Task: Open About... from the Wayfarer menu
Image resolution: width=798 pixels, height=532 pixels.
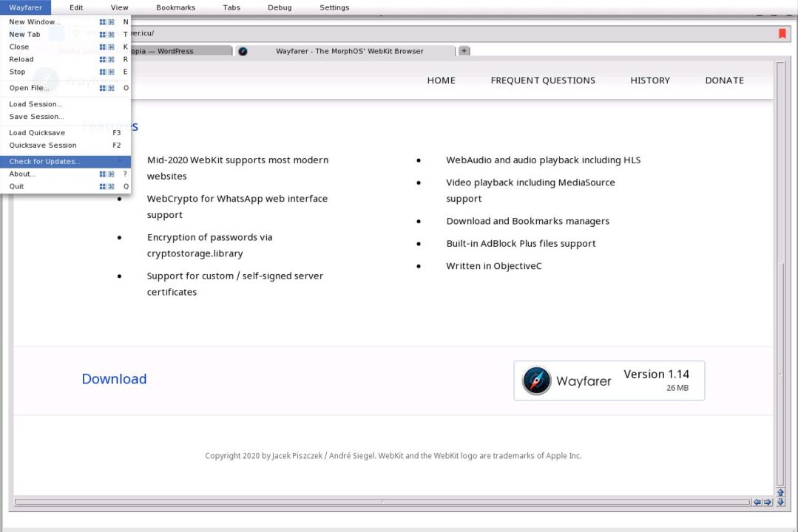Action: click(66, 174)
